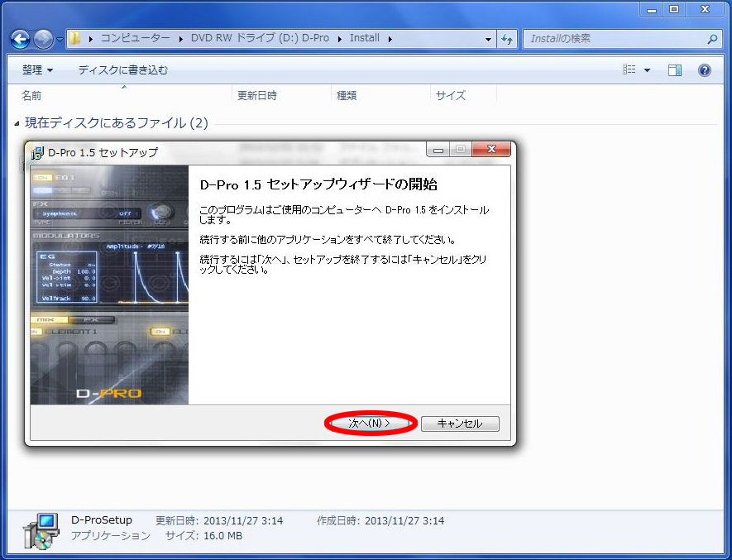
Task: Minimize the D-Pro 1.5 セットアップ dialog
Action: 438,150
